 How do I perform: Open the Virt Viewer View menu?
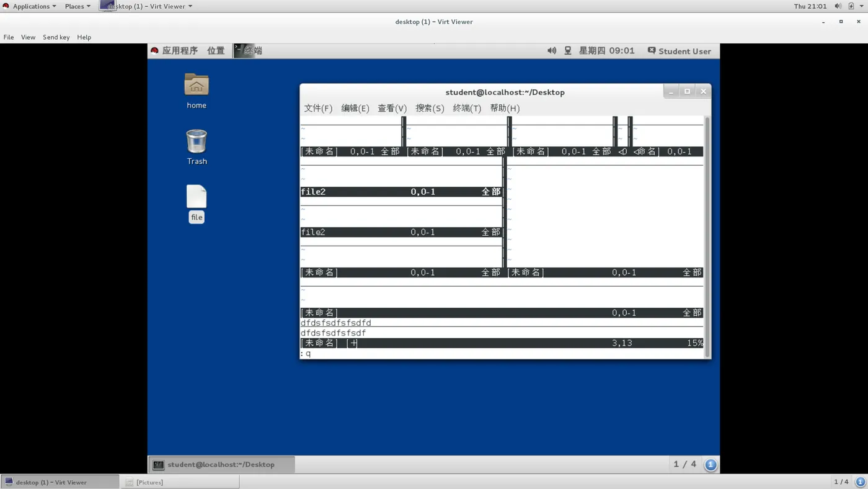28,37
